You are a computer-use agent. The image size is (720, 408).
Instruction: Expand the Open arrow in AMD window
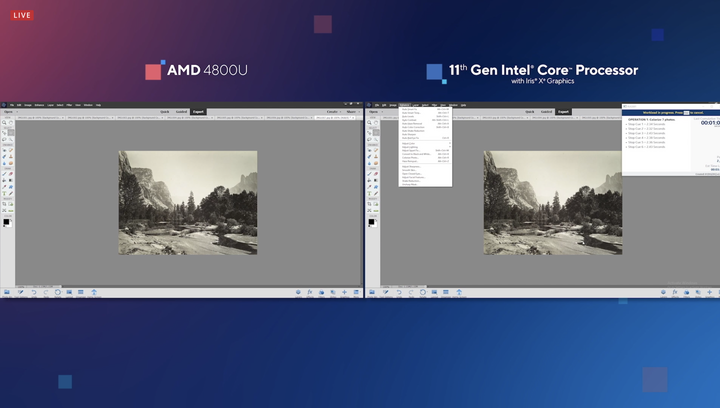(17, 112)
